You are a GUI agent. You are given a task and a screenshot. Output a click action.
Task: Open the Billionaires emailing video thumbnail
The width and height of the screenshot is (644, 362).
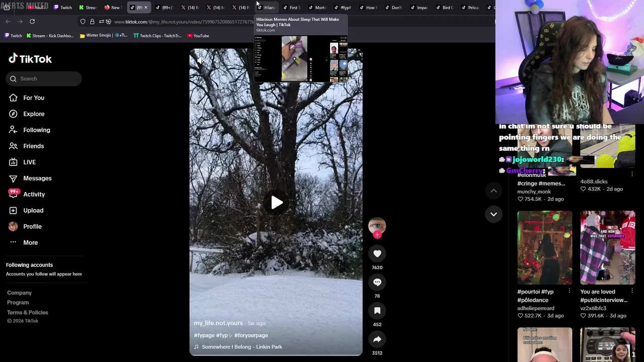pos(544,345)
